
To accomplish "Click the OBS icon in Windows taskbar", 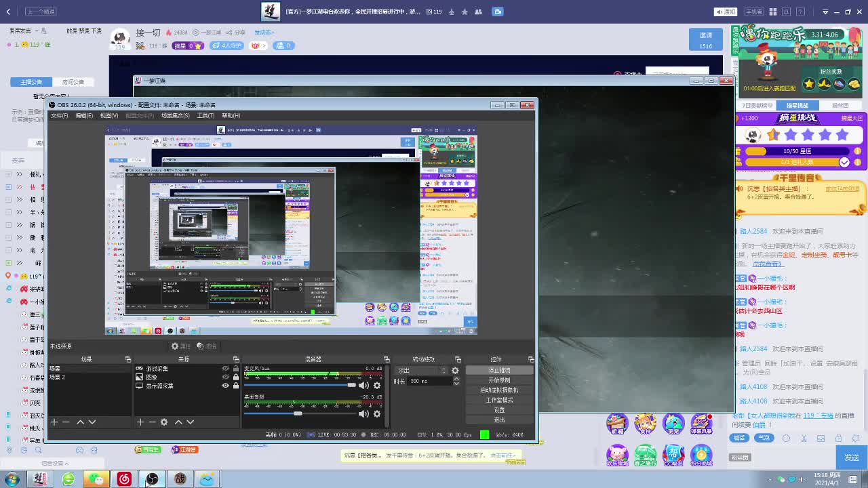I will click(x=152, y=479).
